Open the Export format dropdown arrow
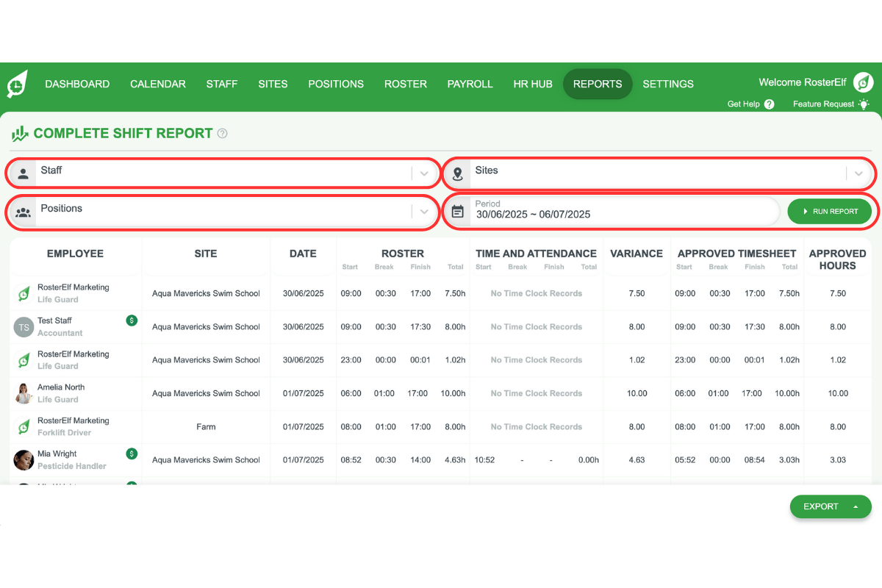This screenshot has height=588, width=882. click(855, 506)
